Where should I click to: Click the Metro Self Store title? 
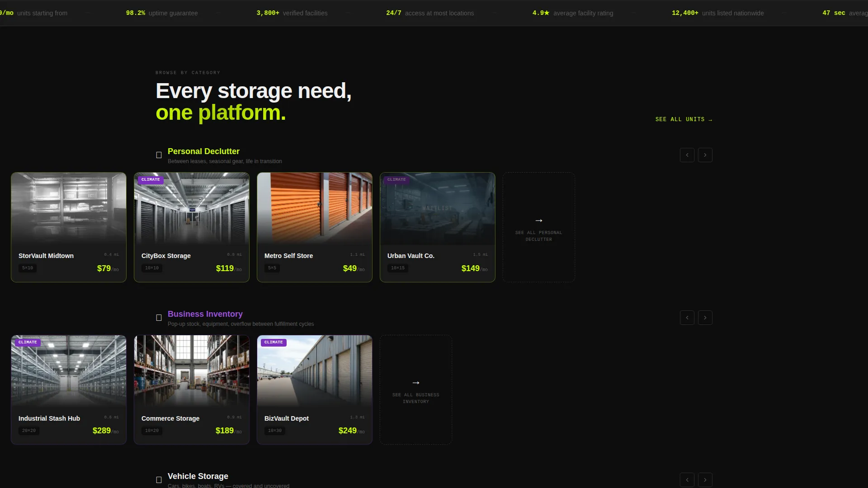(288, 256)
